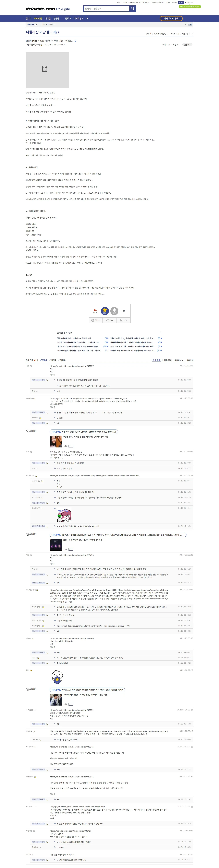Expand the nav bar dropdown triangle
Viewport: 219px width, 868px height.
pyautogui.click(x=87, y=19)
